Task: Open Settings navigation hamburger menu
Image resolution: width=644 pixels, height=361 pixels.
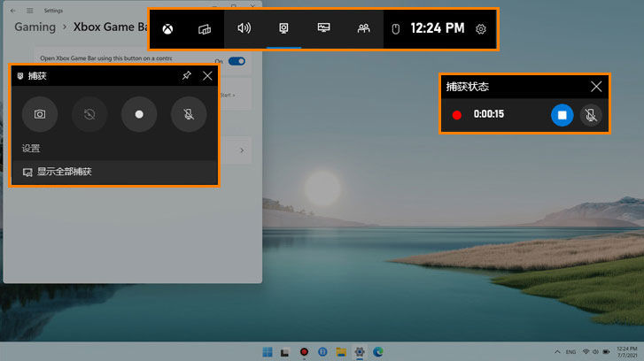Action: (x=30, y=11)
